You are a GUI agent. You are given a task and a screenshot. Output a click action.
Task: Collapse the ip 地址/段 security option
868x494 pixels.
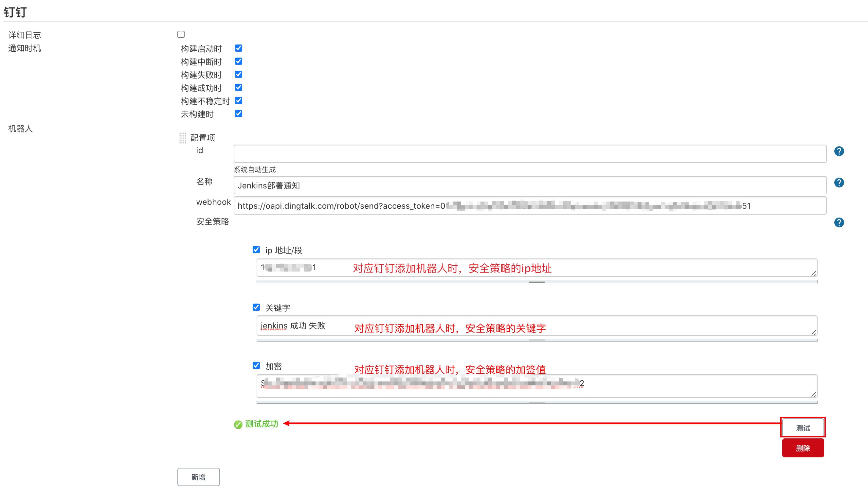click(x=256, y=250)
